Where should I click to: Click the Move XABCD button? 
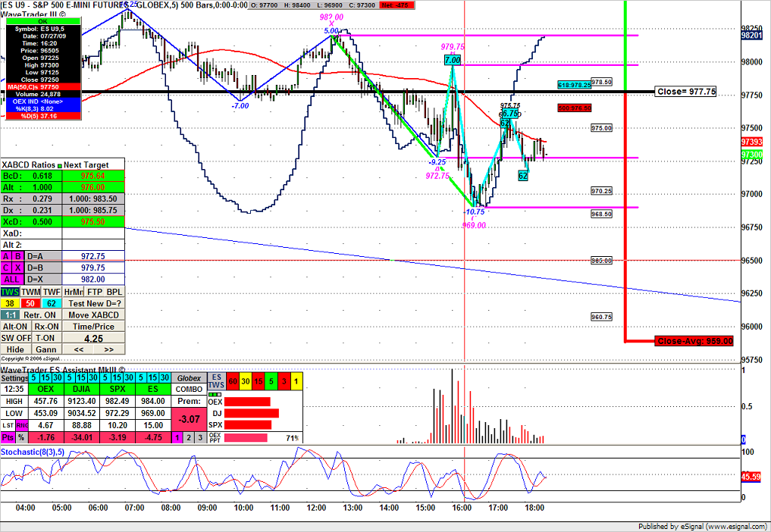tap(94, 315)
